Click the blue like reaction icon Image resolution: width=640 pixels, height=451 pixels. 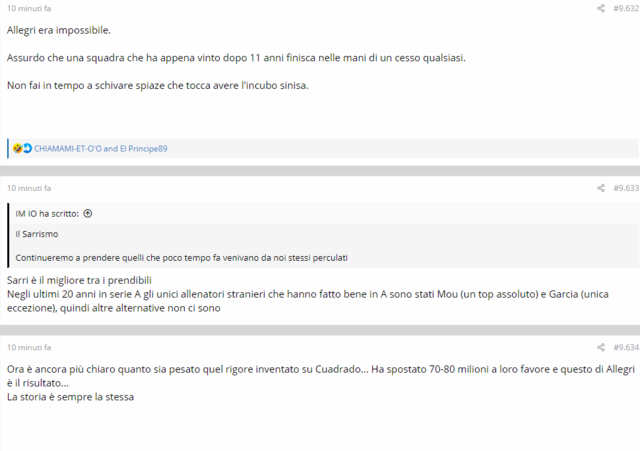click(27, 148)
